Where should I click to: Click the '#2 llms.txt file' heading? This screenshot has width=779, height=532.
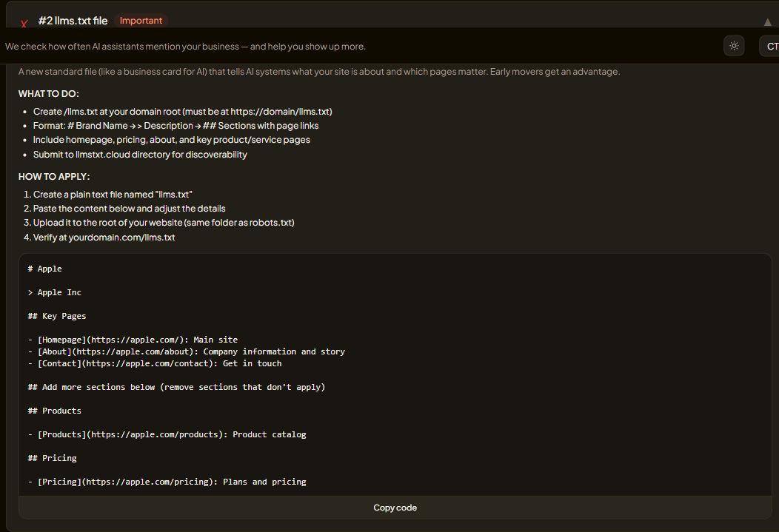pyautogui.click(x=73, y=21)
